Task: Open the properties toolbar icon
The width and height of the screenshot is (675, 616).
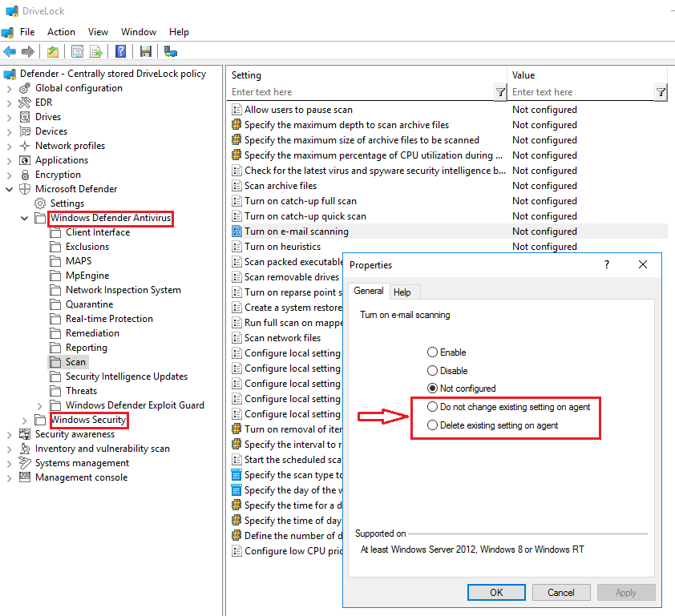Action: (x=78, y=52)
